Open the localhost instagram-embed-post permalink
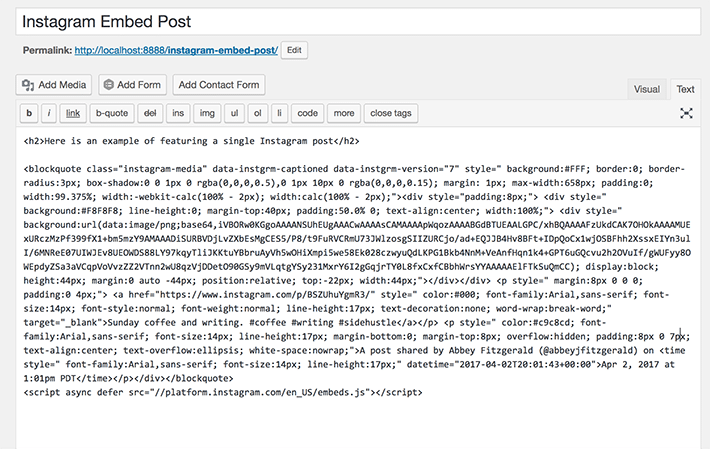Viewport: 710px width, 449px height. [176, 51]
